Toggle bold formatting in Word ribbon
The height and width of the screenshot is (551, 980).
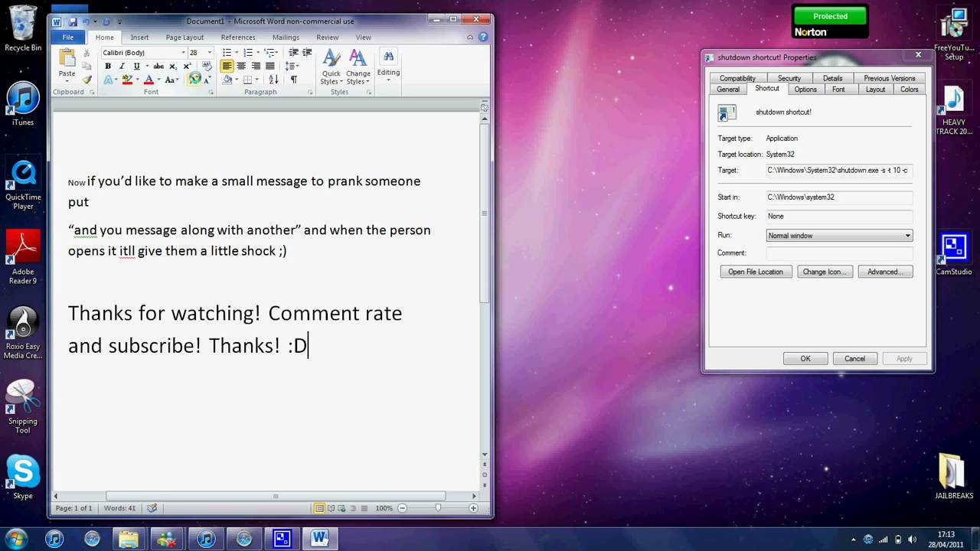[x=108, y=67]
